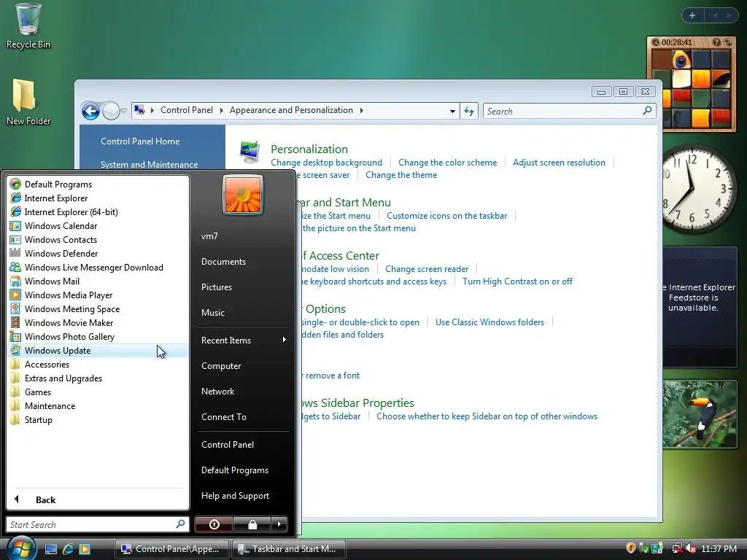The width and height of the screenshot is (747, 560).
Task: Open Music from Start menu
Action: 213,312
